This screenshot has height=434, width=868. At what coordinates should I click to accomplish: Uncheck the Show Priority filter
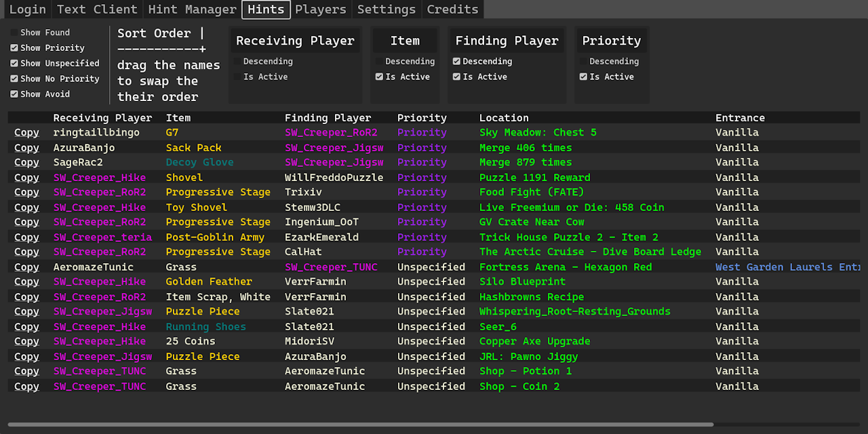click(14, 47)
